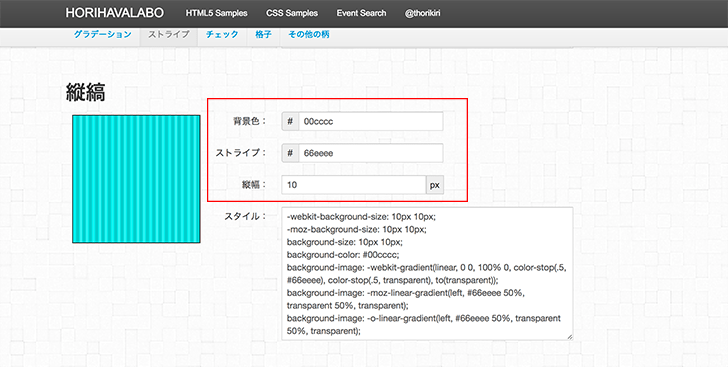Screen dimensions: 728x367
Task: Open CSS Samples menu
Action: click(x=292, y=13)
